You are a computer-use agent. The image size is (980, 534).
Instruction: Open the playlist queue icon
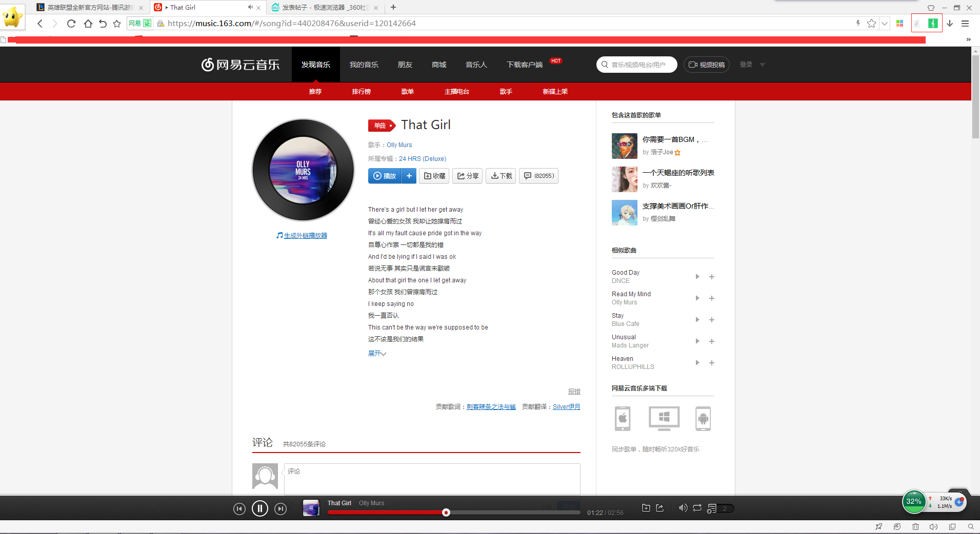712,508
